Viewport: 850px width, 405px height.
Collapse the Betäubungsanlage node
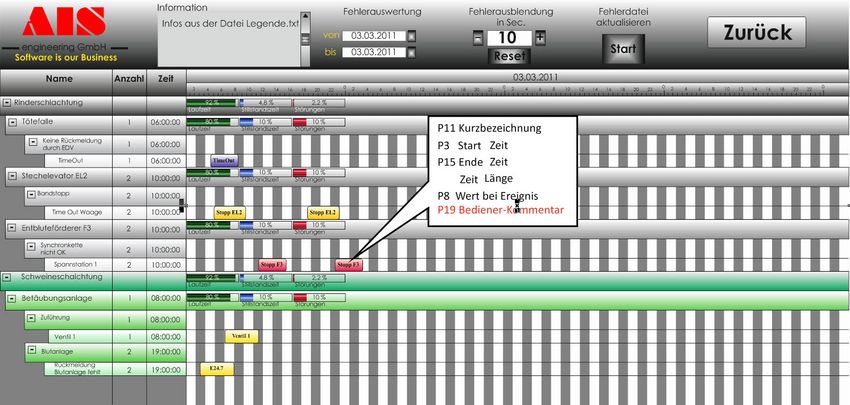click(12, 298)
